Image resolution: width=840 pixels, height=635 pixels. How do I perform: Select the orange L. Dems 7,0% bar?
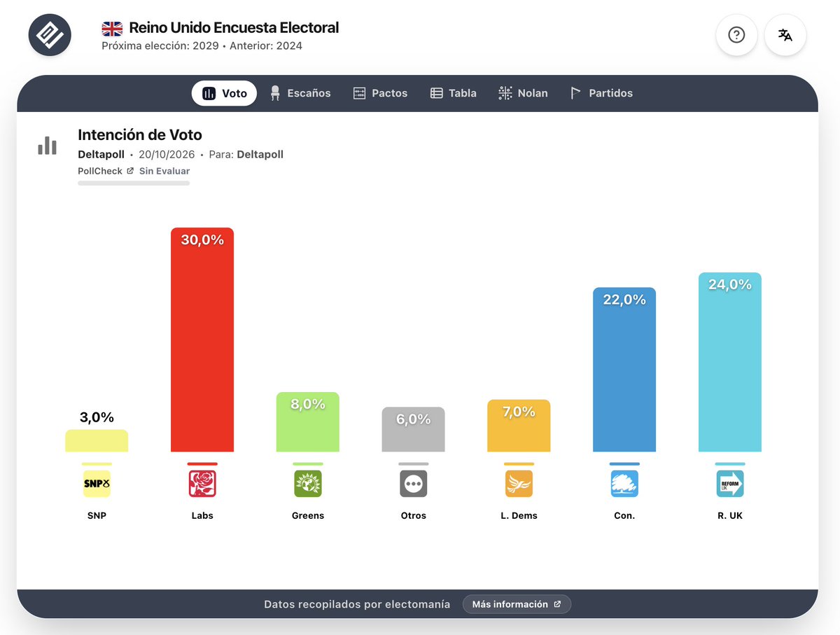click(519, 426)
